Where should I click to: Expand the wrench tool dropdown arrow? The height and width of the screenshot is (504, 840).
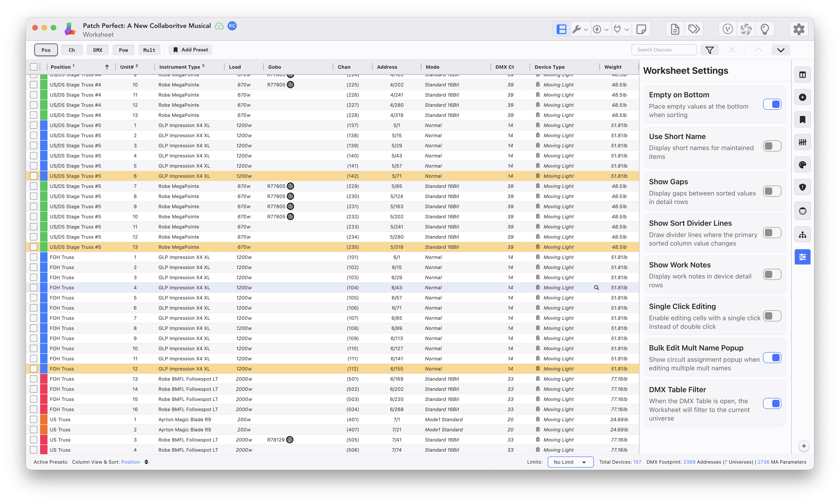(x=586, y=30)
